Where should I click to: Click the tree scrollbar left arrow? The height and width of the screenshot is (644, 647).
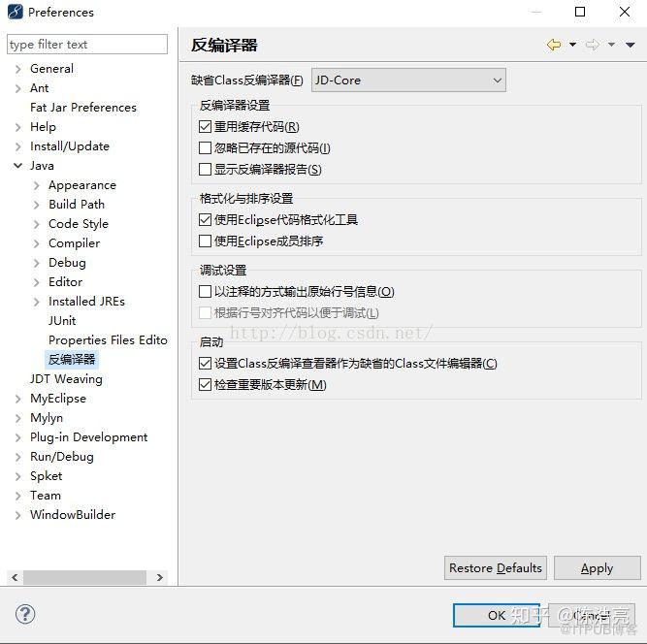click(x=15, y=577)
